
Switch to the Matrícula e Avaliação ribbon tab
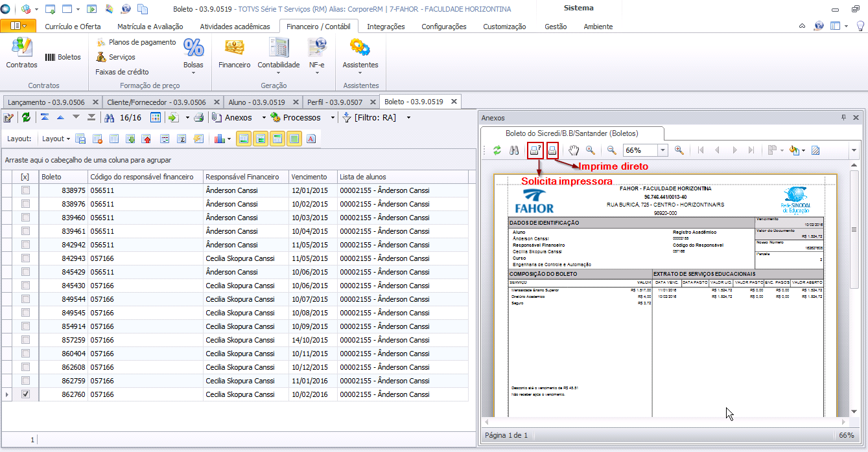150,27
